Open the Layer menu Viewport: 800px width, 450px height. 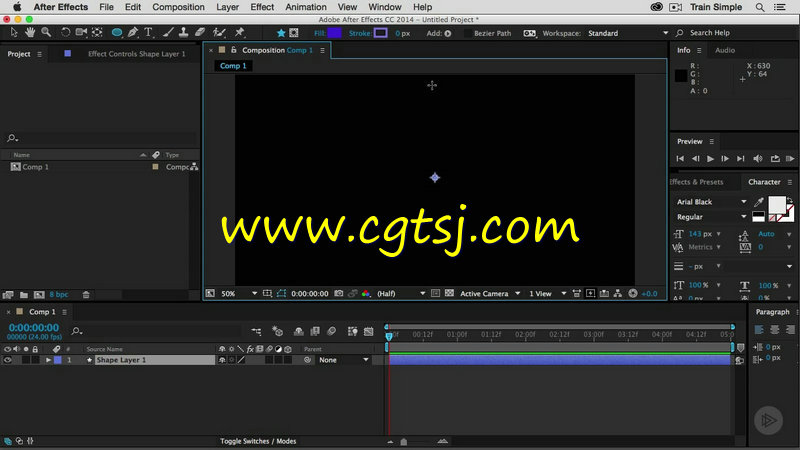(228, 7)
